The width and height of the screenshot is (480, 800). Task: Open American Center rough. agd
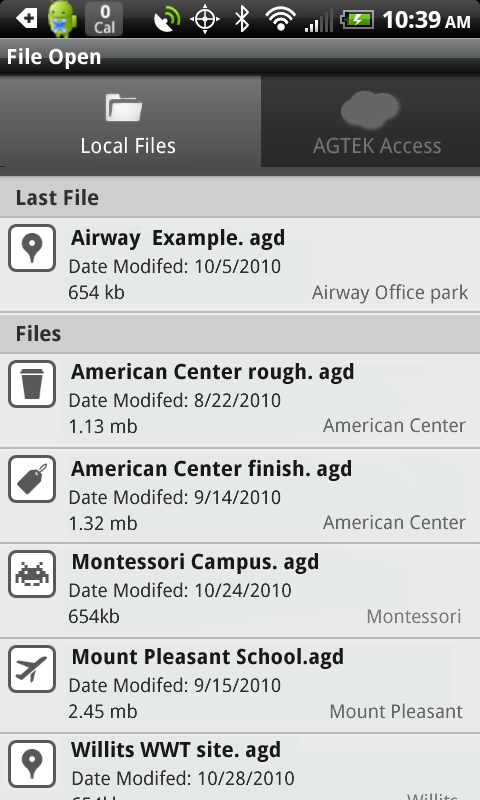240,401
